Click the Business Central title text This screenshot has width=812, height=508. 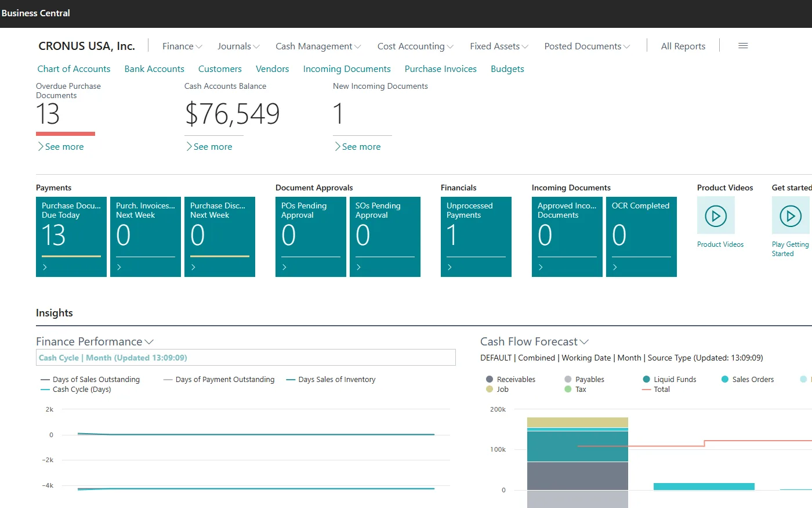[36, 13]
